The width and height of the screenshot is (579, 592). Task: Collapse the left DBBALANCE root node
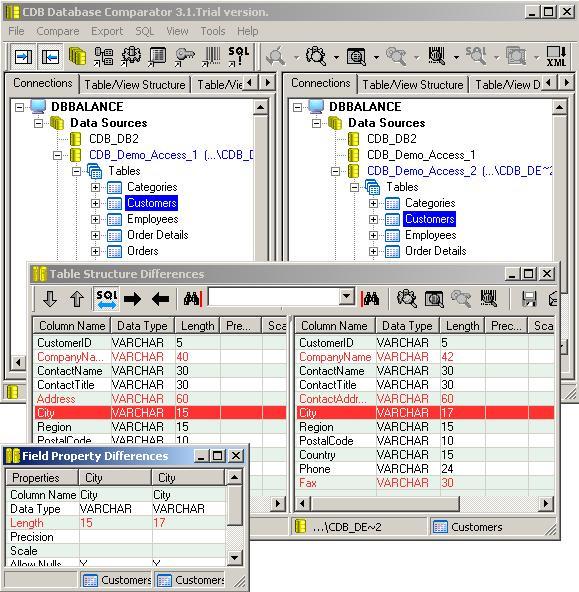[x=19, y=108]
